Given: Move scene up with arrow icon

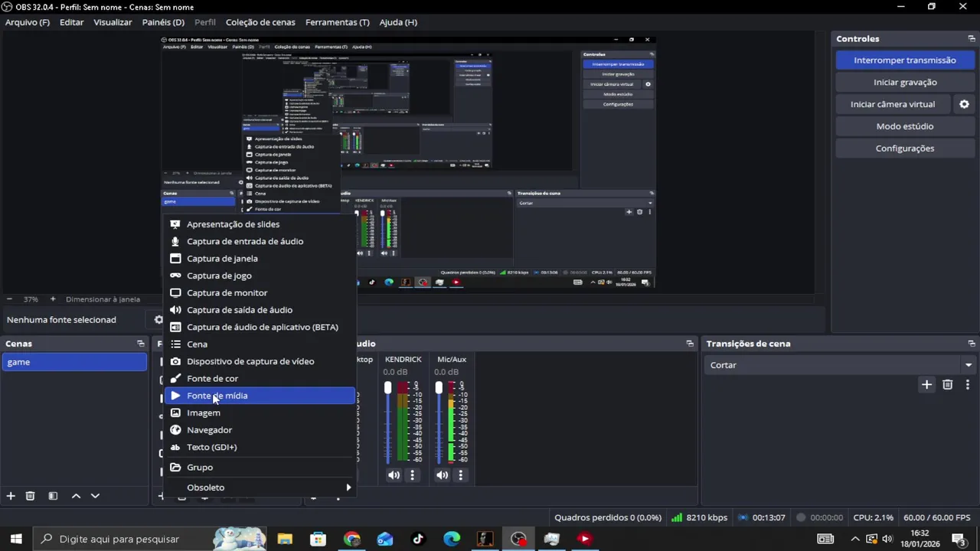Looking at the screenshot, I should [76, 496].
